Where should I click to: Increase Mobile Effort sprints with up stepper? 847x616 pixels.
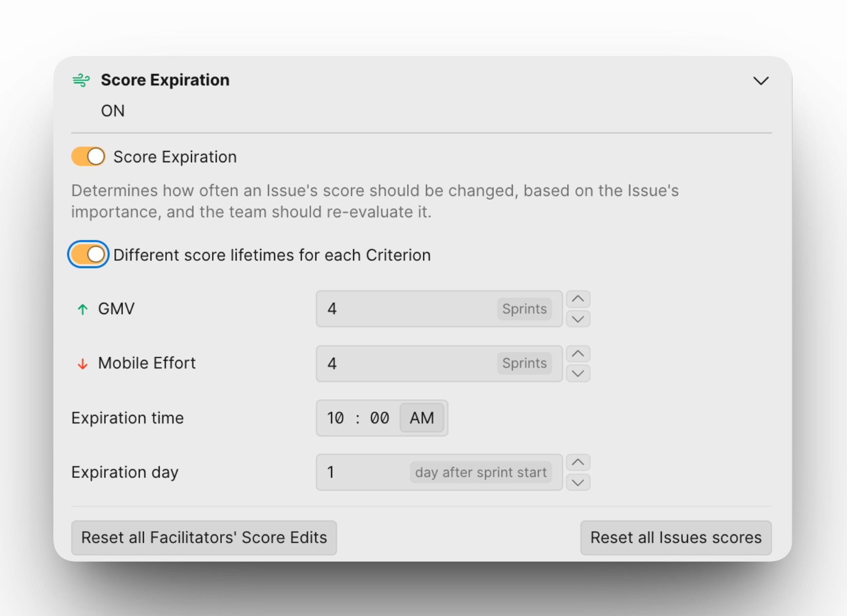578,354
